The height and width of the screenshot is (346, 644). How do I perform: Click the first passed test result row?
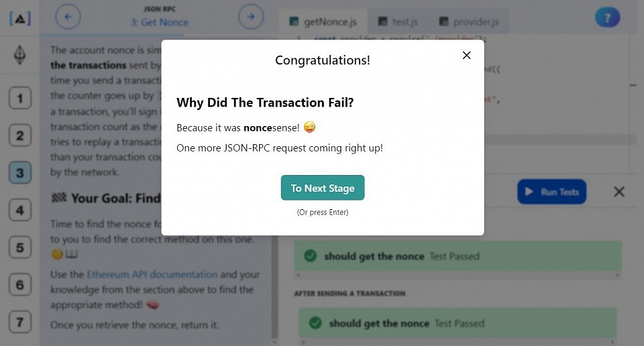tap(458, 256)
